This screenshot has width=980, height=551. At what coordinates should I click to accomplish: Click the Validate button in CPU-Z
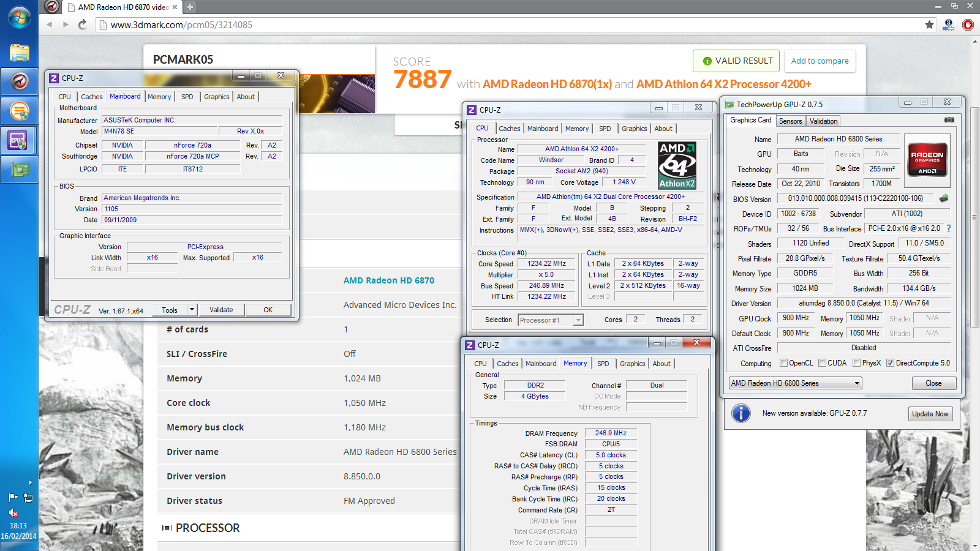pyautogui.click(x=221, y=310)
